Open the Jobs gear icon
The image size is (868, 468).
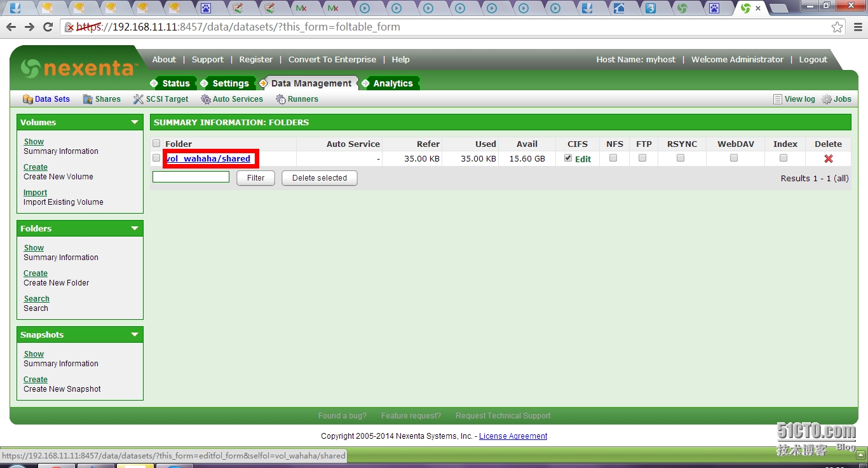point(827,99)
